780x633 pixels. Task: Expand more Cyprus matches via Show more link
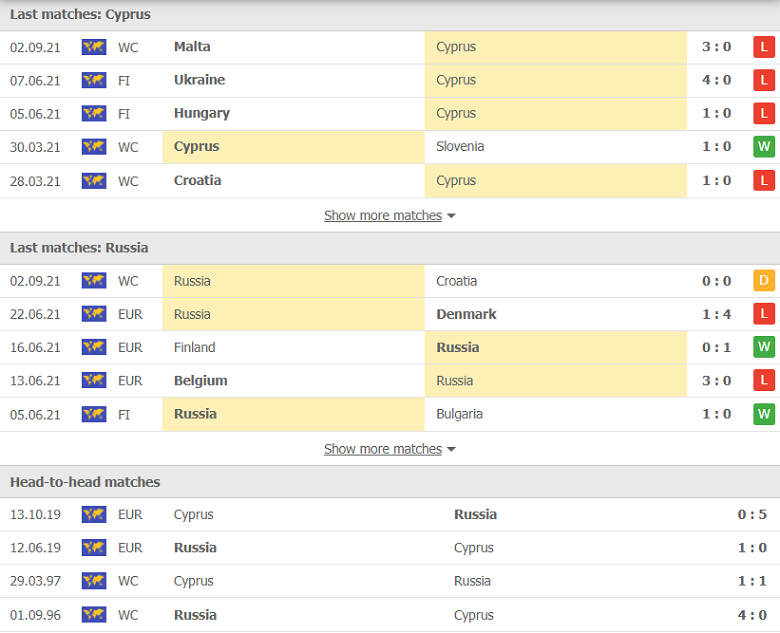click(383, 215)
